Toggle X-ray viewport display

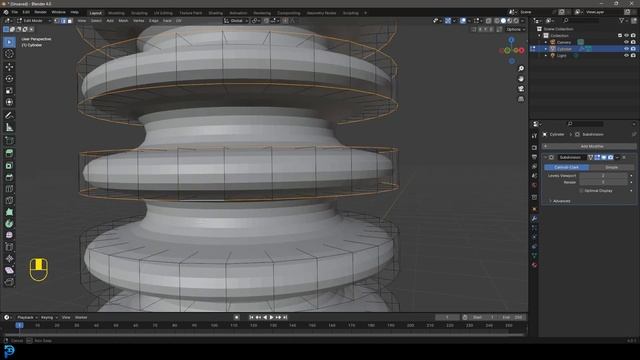(489, 20)
